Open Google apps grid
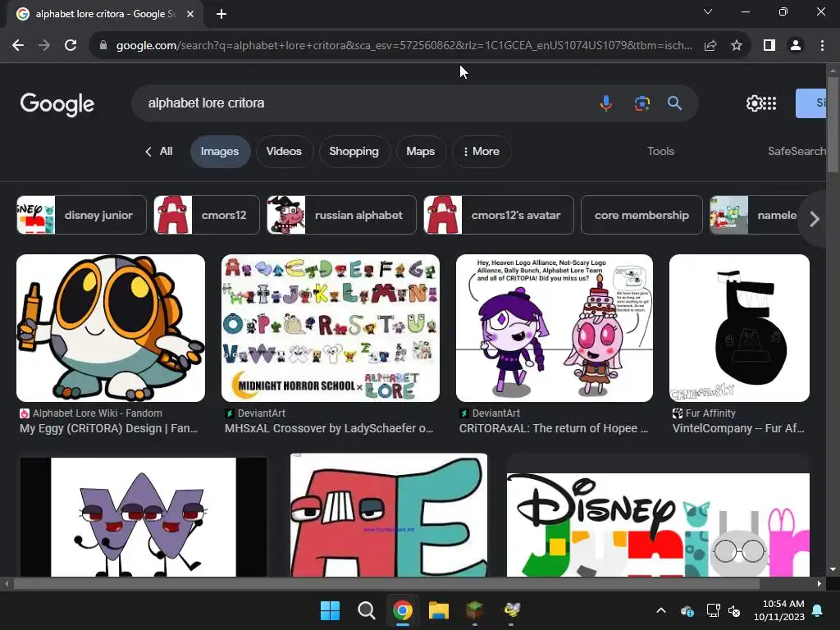The image size is (840, 630). (769, 103)
